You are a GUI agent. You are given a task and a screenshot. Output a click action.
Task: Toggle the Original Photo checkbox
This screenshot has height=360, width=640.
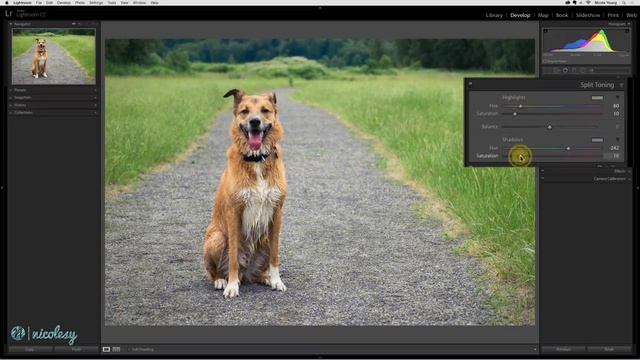[545, 61]
